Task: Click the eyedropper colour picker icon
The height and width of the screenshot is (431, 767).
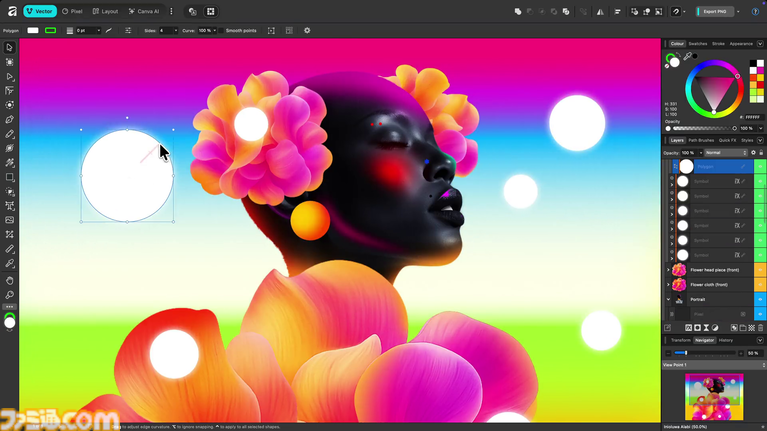Action: click(x=688, y=56)
